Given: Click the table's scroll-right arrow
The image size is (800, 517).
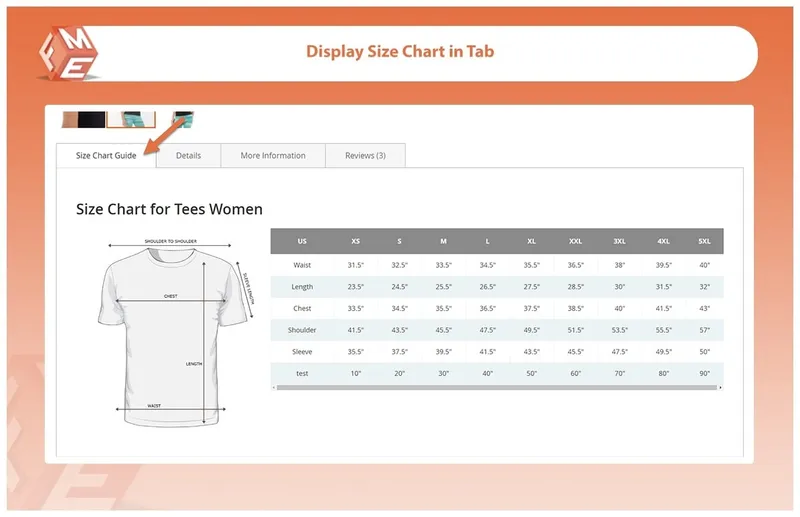Looking at the screenshot, I should (x=720, y=387).
